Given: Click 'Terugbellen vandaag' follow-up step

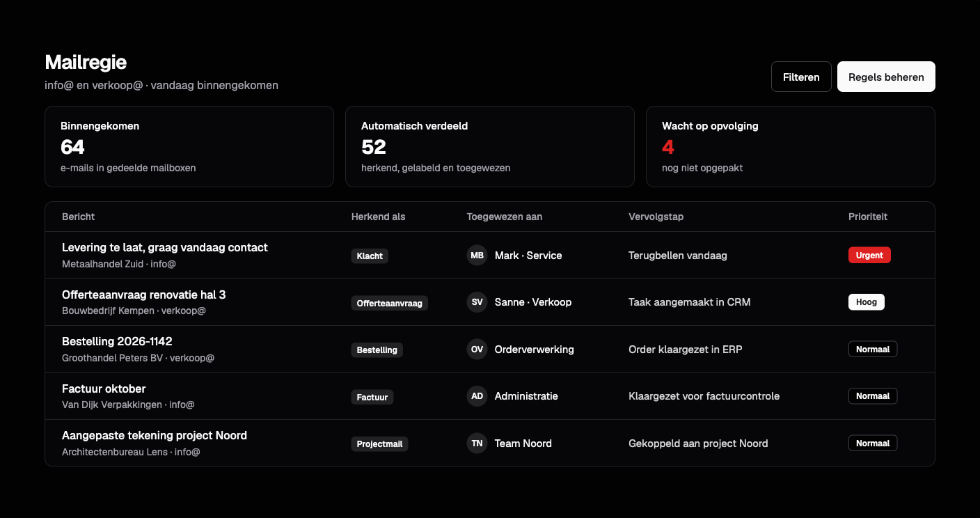Looking at the screenshot, I should (678, 256).
